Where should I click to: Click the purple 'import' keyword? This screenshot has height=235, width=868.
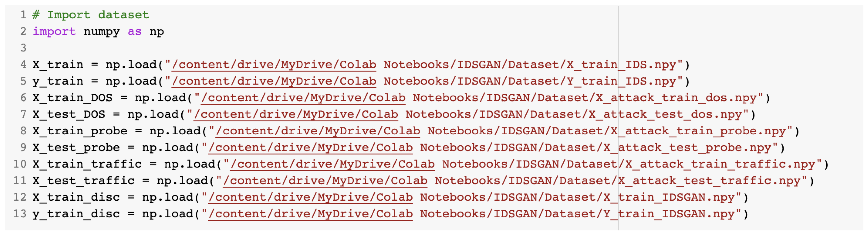point(54,31)
